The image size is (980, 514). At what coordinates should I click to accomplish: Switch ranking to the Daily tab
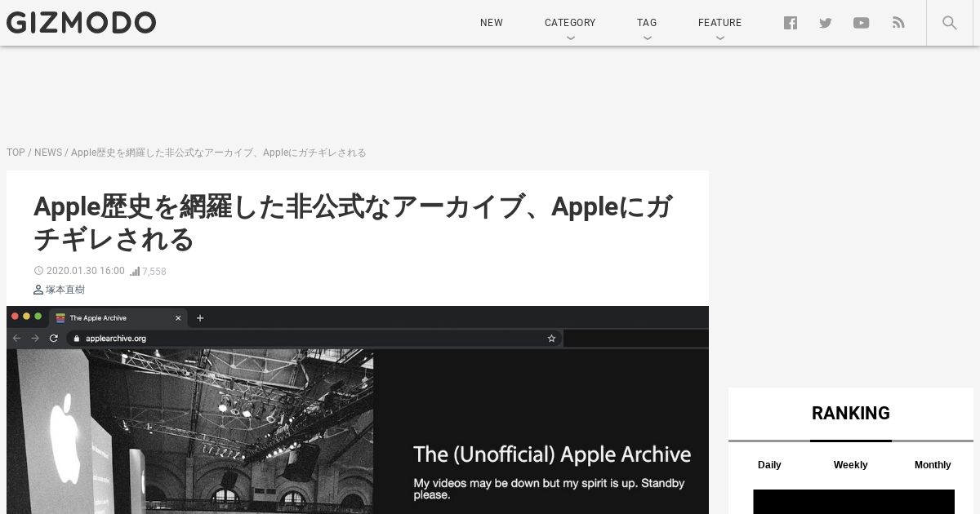769,465
